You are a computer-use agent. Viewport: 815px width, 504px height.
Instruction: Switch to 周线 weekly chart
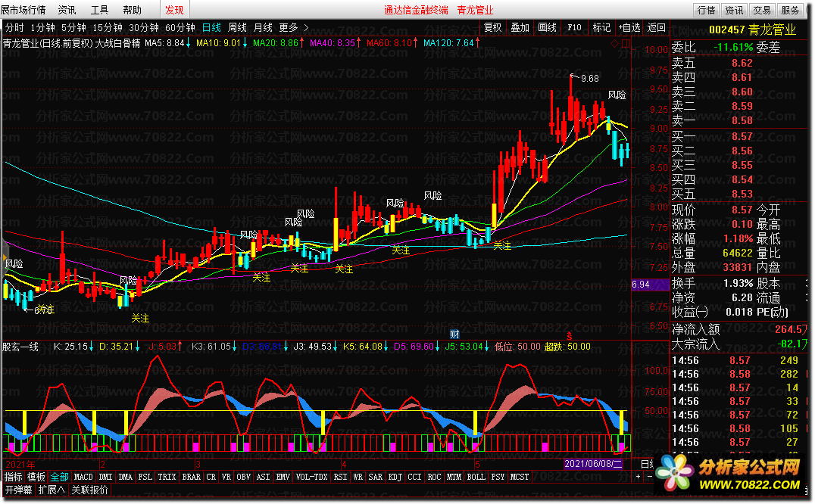237,27
